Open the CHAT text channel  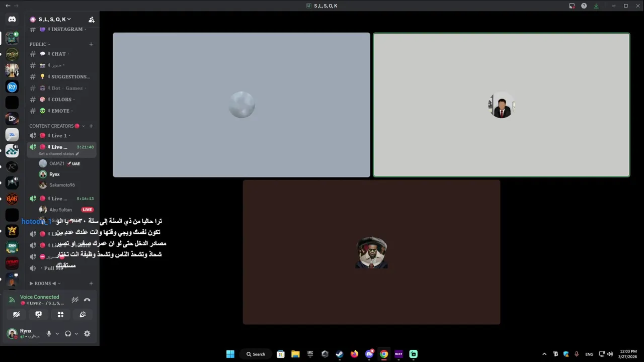coord(61,54)
